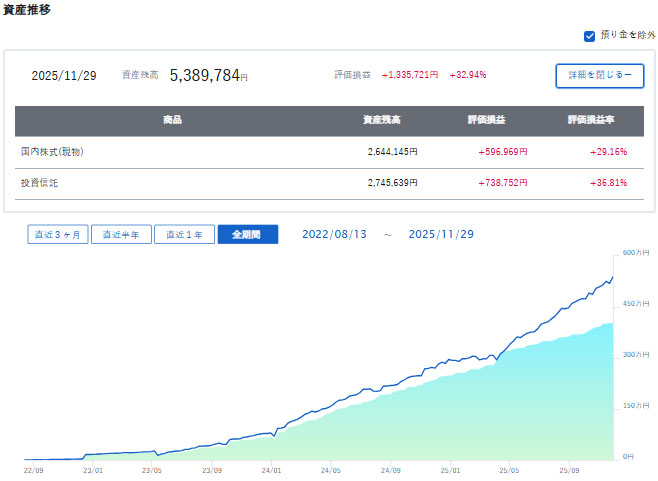Toggle the 預り金を除外 checkbox
This screenshot has width=658, height=481.
[590, 36]
